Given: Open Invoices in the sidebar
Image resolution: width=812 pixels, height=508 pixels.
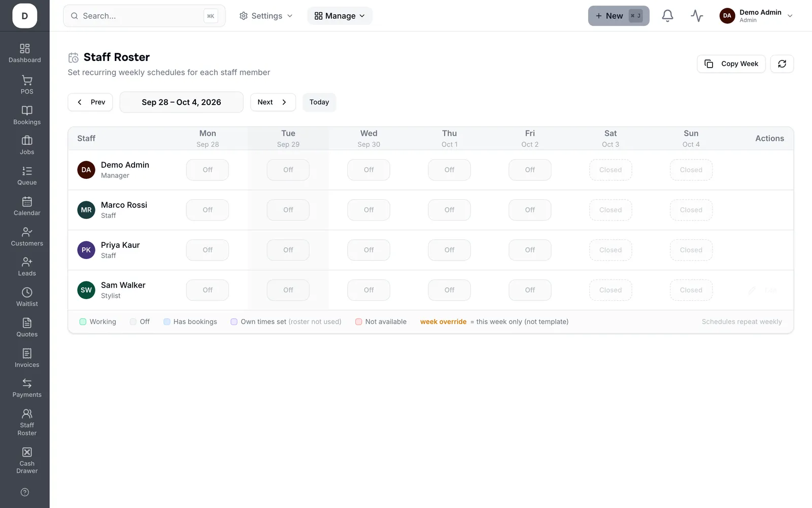Looking at the screenshot, I should [27, 358].
